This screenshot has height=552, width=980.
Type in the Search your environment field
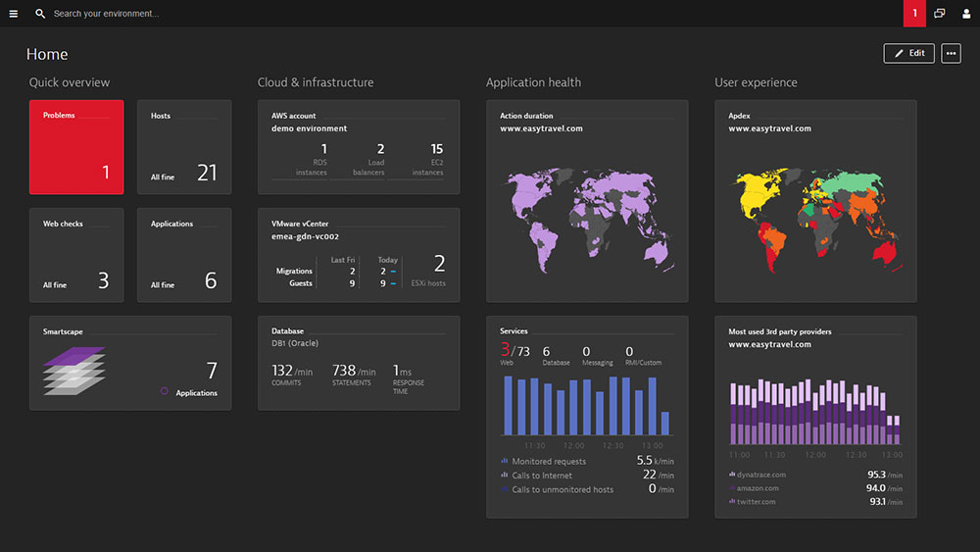196,14
